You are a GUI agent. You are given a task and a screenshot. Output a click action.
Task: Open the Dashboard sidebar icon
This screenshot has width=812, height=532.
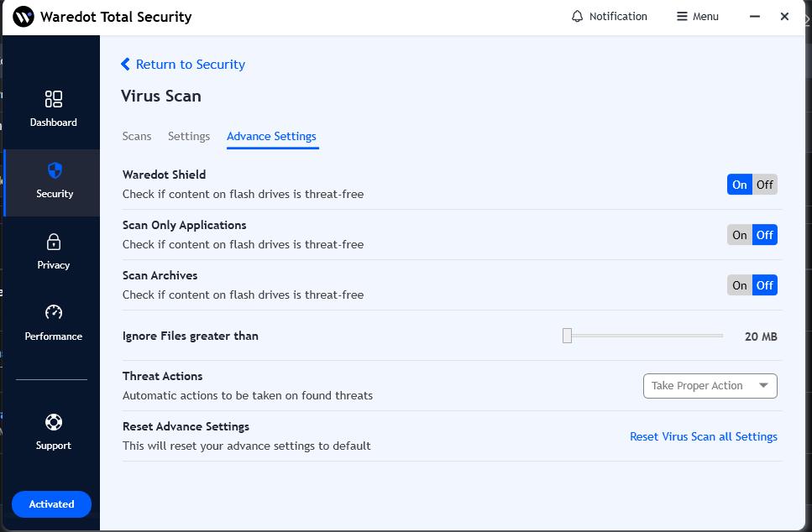click(x=54, y=100)
